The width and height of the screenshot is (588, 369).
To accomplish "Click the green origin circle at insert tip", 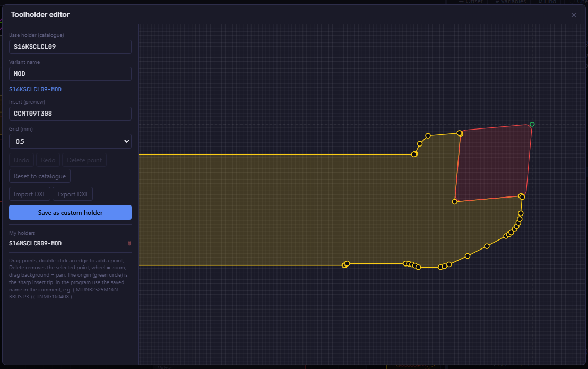I will coord(532,124).
